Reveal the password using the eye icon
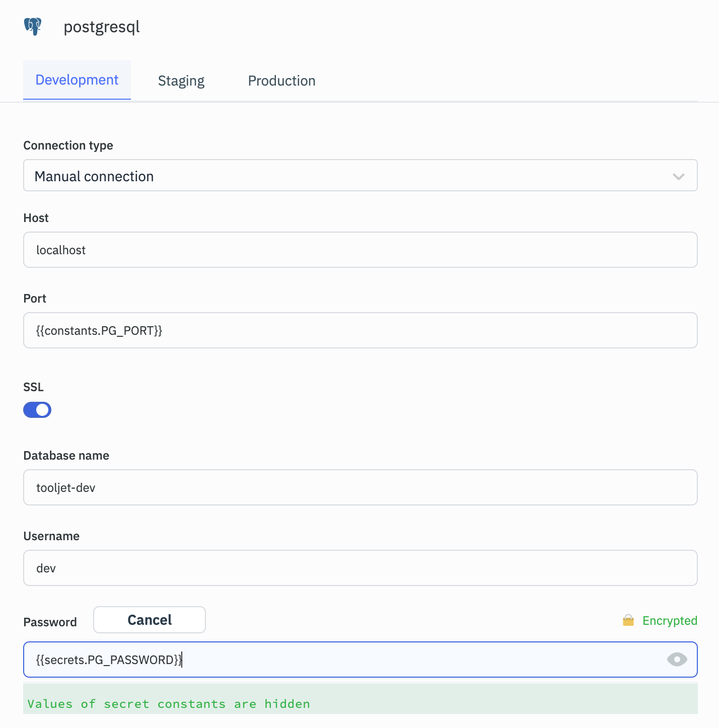The height and width of the screenshot is (728, 719). click(677, 660)
